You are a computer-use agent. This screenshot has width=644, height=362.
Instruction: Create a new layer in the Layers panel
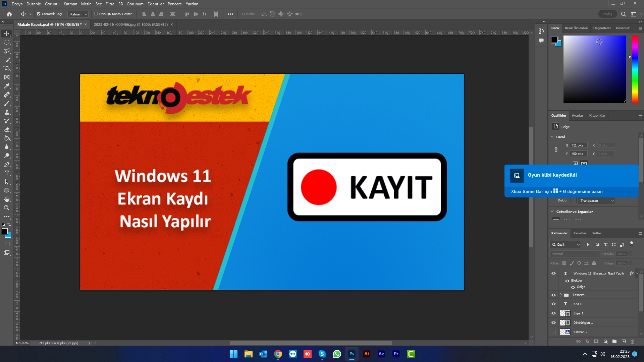(x=624, y=342)
